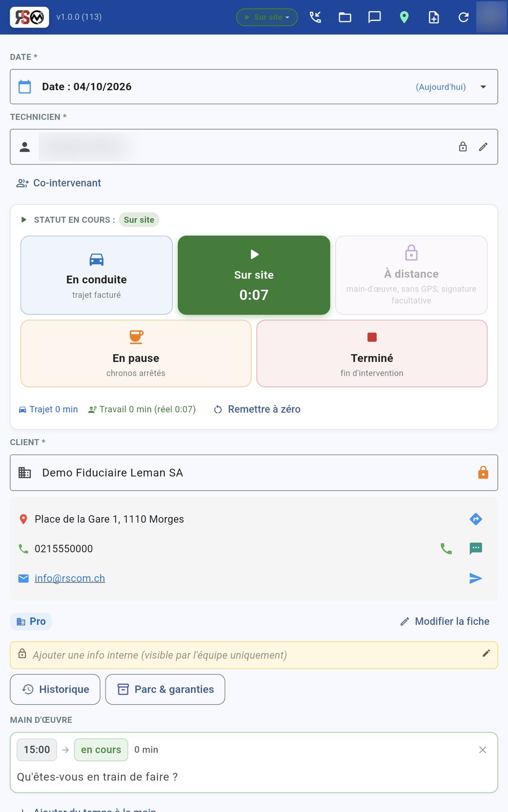508x812 pixels.
Task: Open the info@rscom.ch email link
Action: click(x=70, y=578)
